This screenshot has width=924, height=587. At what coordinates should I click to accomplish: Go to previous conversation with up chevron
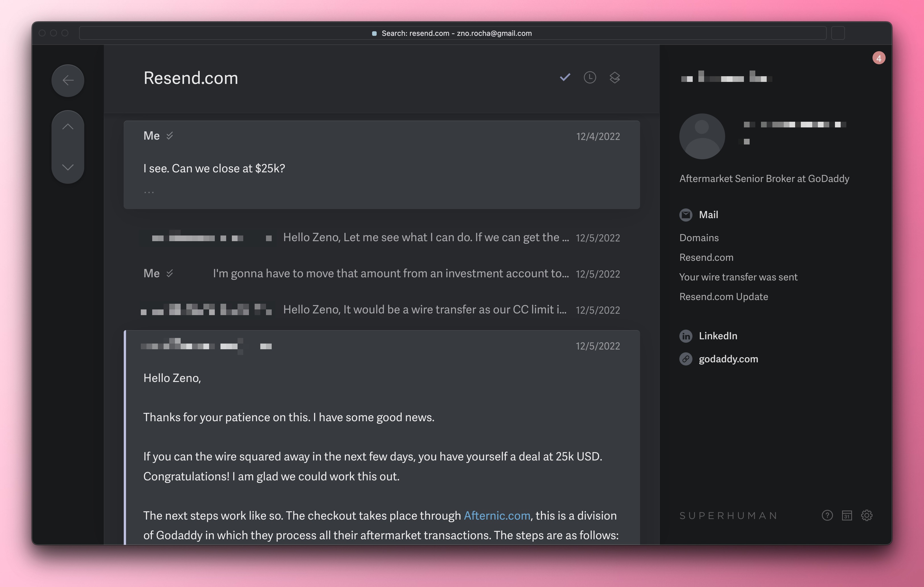coord(68,127)
